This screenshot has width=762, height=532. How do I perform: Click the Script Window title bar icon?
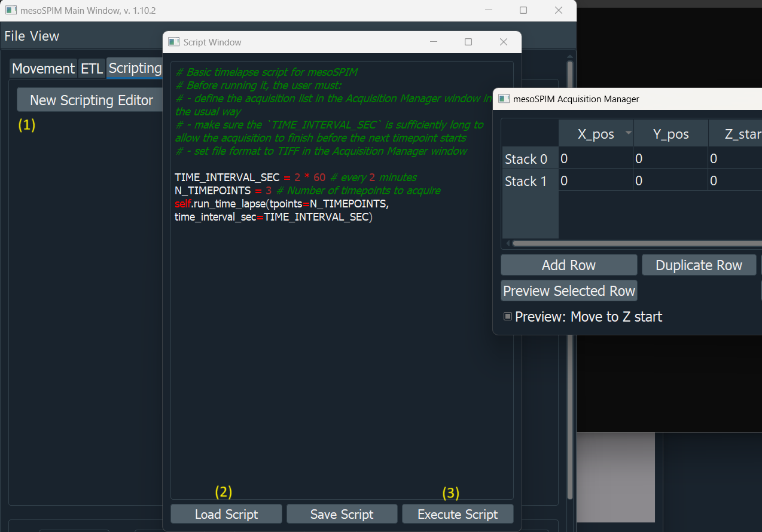click(174, 42)
